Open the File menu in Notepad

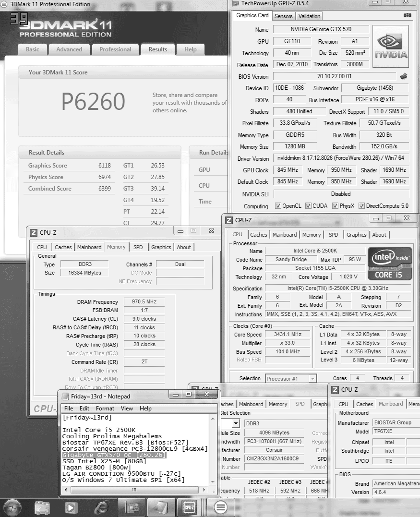point(69,409)
